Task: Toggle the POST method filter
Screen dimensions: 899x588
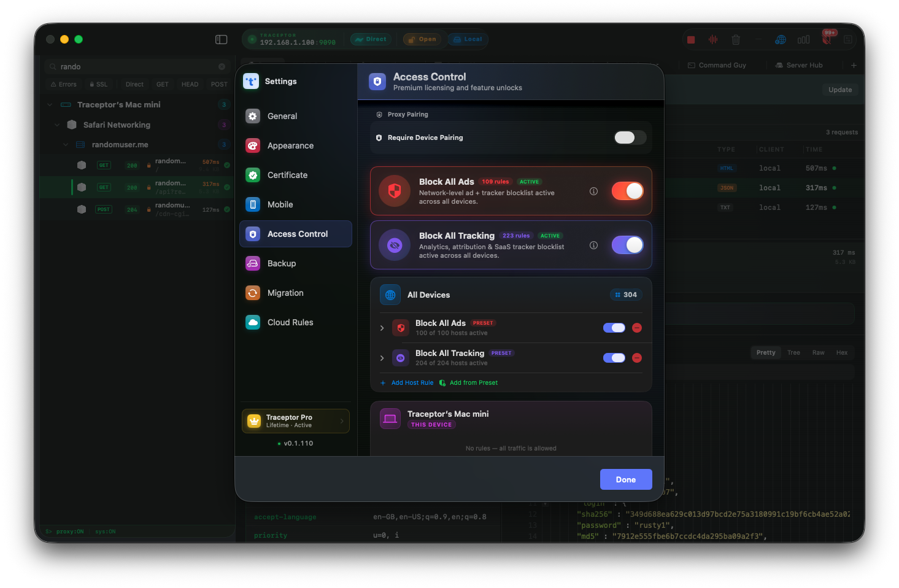Action: tap(219, 85)
